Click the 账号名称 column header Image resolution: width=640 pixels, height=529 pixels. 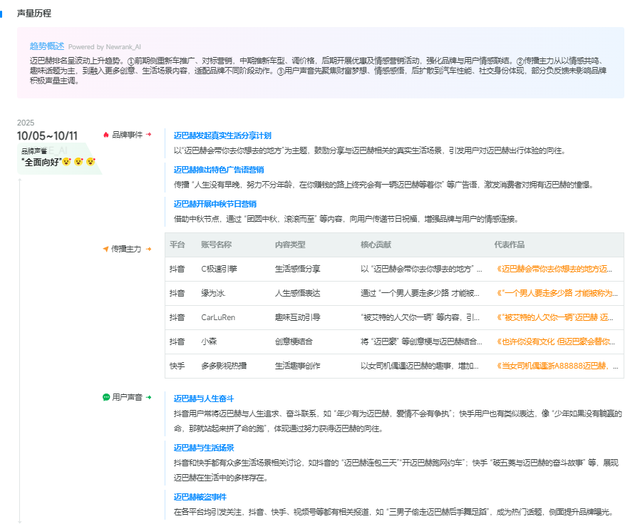pos(216,244)
